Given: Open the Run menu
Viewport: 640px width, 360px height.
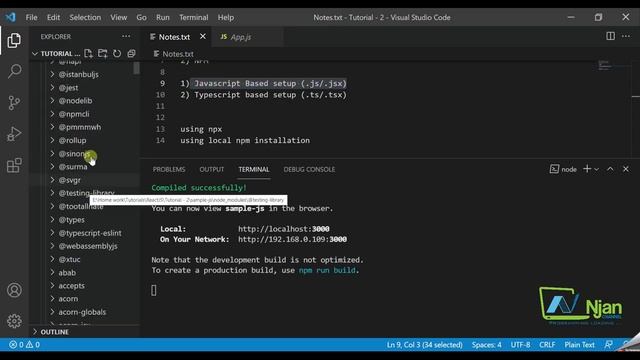Looking at the screenshot, I should [x=162, y=18].
